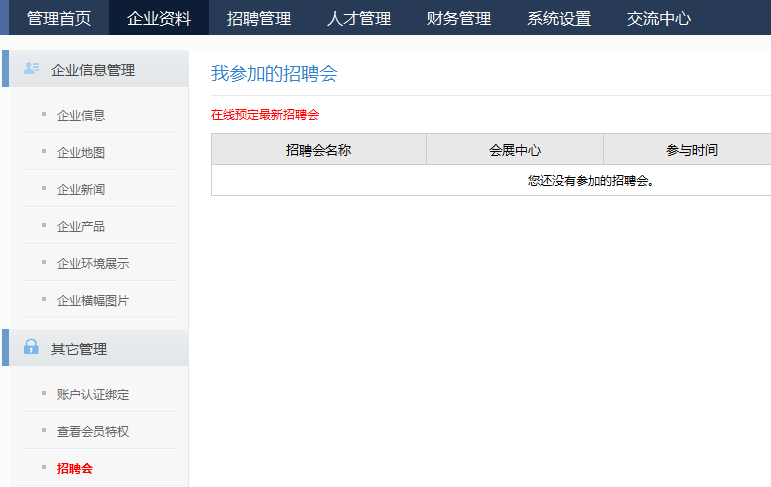This screenshot has width=771, height=487.
Task: Select the 企业资料 tab in top navigation
Action: point(159,18)
